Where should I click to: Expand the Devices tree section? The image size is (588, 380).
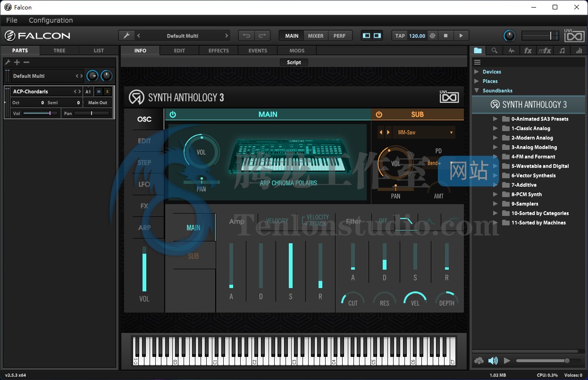477,72
